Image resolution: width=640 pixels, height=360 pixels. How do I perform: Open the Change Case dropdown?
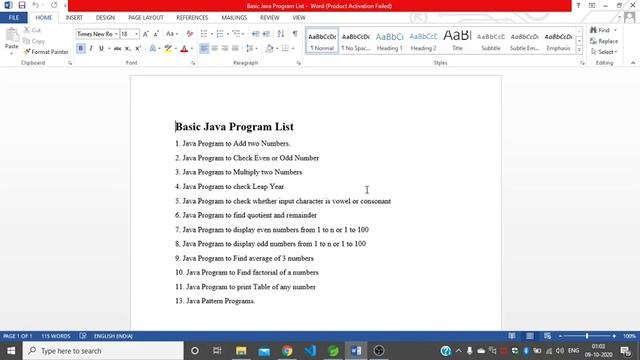(x=172, y=34)
